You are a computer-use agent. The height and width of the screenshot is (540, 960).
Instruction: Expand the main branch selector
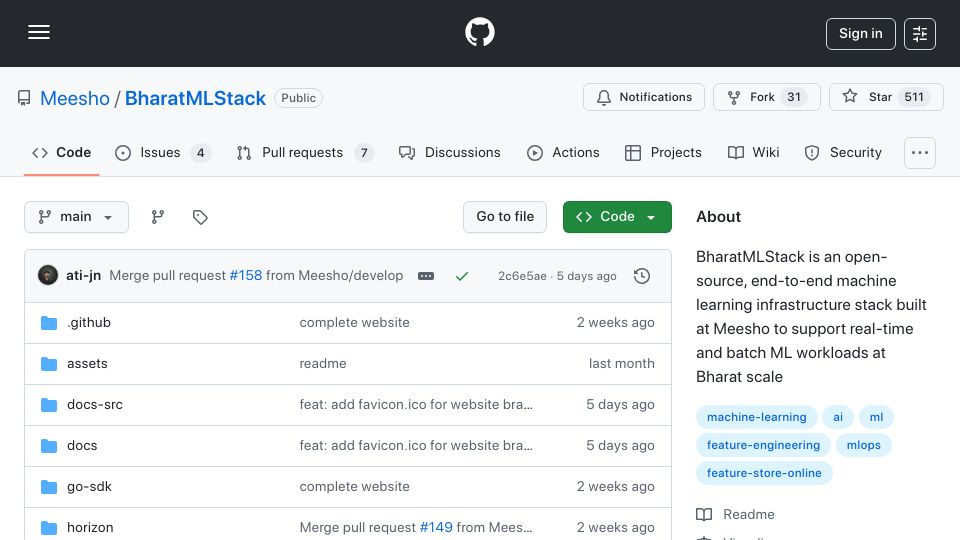pos(77,217)
